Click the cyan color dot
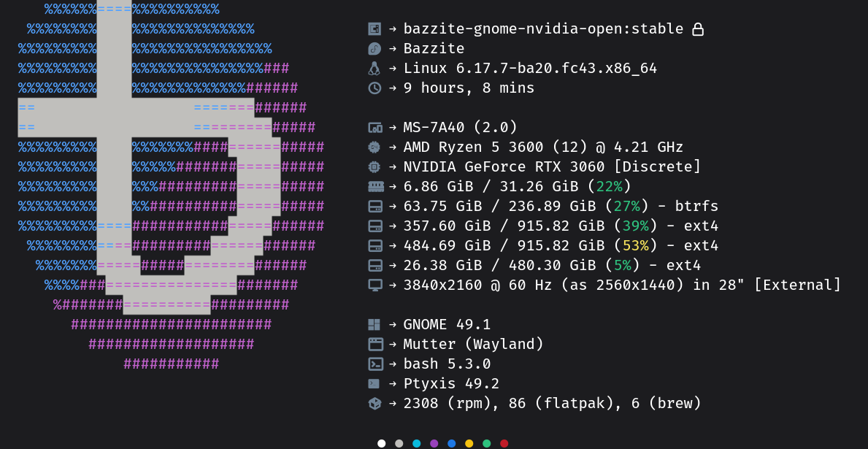The image size is (868, 449). (x=416, y=443)
